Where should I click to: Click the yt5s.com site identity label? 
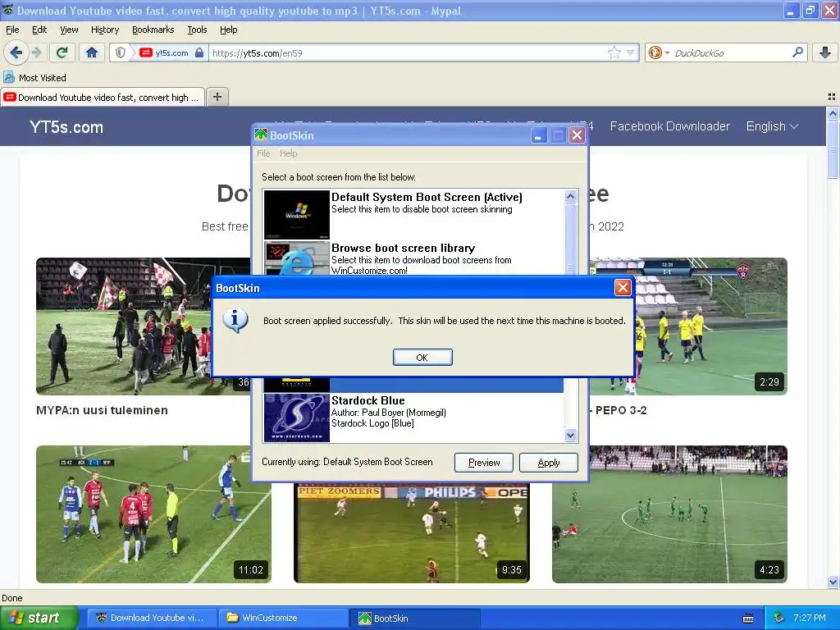[x=171, y=52]
